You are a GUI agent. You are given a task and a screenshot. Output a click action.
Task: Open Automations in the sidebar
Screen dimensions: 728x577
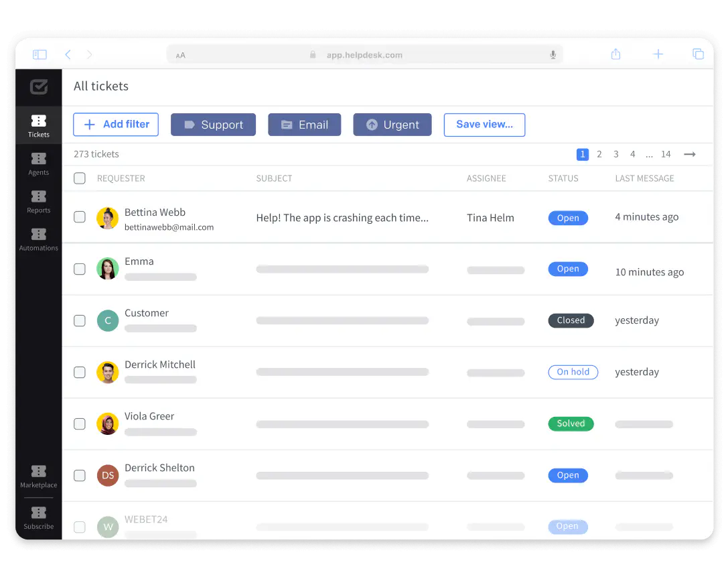coord(39,240)
